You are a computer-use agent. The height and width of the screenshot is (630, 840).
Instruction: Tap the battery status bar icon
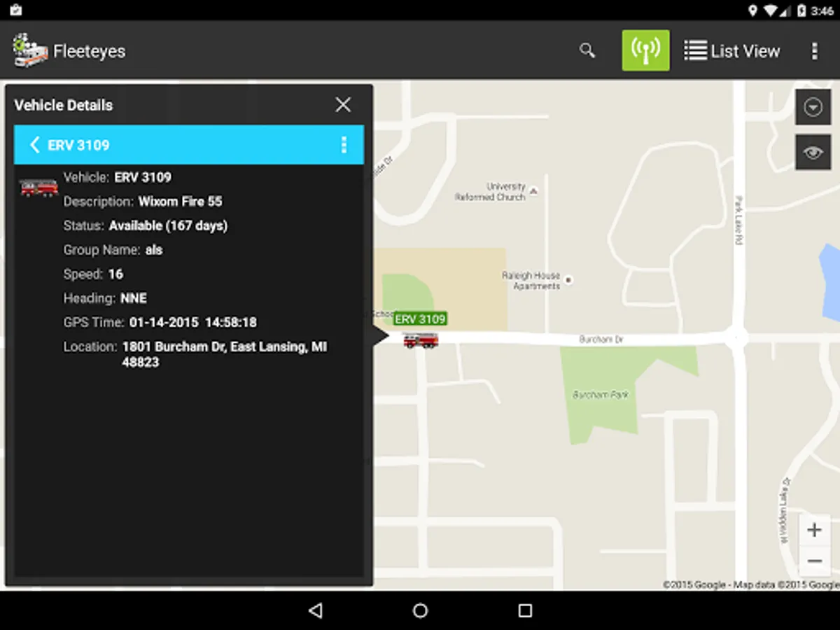(801, 10)
